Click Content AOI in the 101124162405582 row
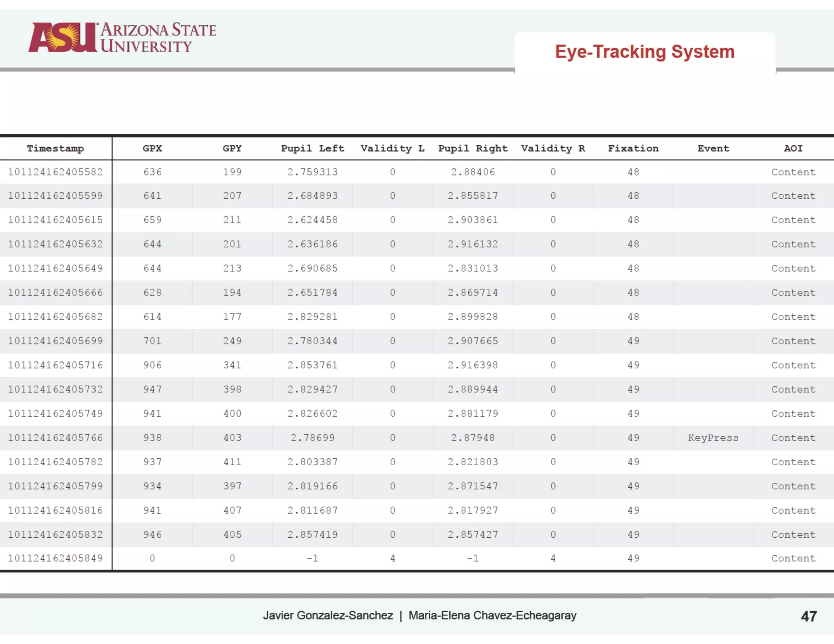Viewport: 834px width, 644px height. point(793,172)
